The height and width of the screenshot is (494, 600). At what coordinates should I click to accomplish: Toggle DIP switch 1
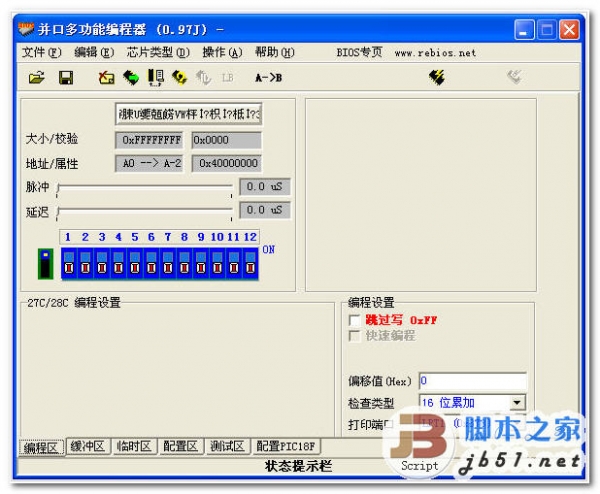[x=69, y=264]
